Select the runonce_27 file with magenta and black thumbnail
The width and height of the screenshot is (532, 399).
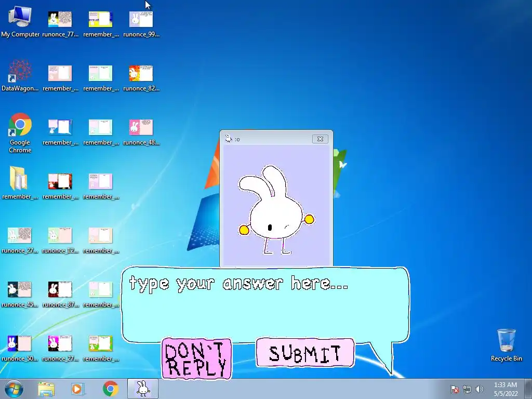point(60,348)
